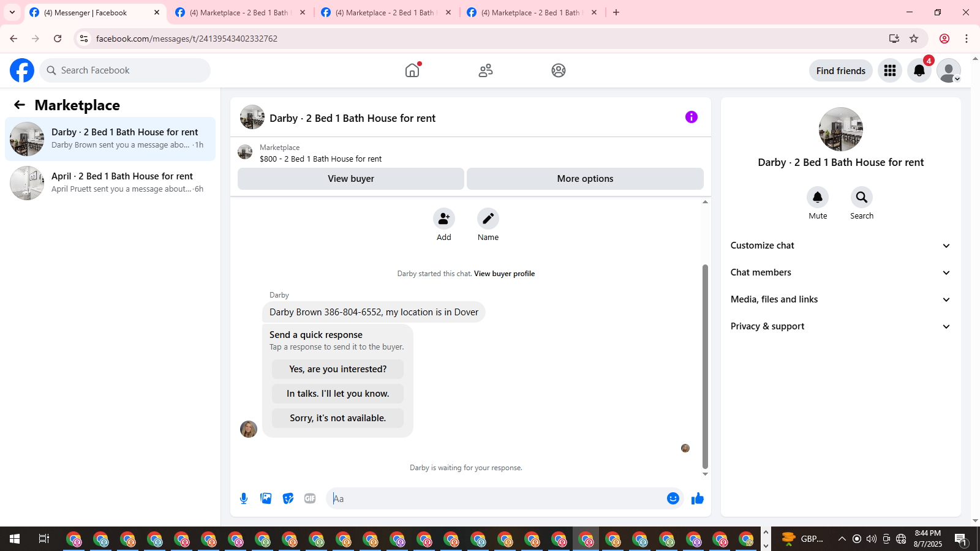Viewport: 980px width, 551px height.
Task: Show hidden system tray icons chevron
Action: point(842,539)
